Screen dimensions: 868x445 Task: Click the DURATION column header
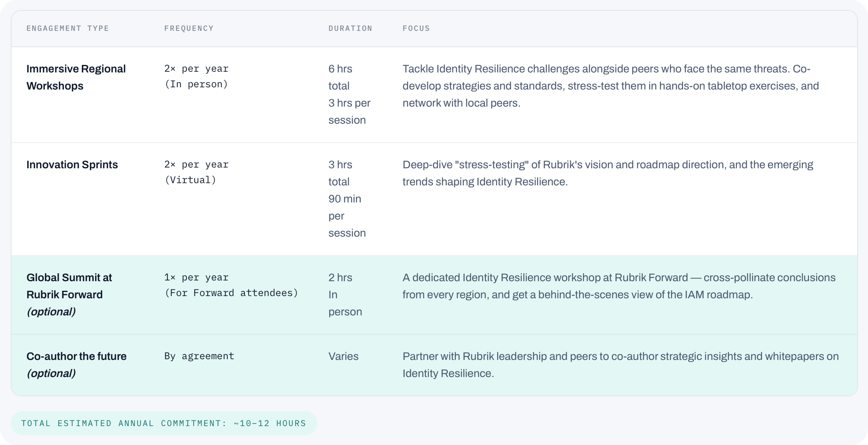tap(350, 28)
